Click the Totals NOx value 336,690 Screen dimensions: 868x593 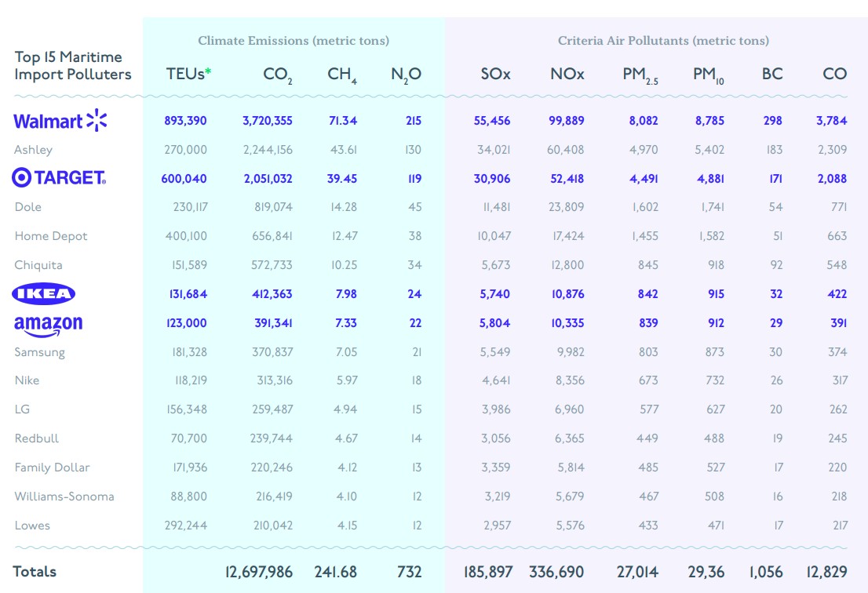click(x=556, y=571)
